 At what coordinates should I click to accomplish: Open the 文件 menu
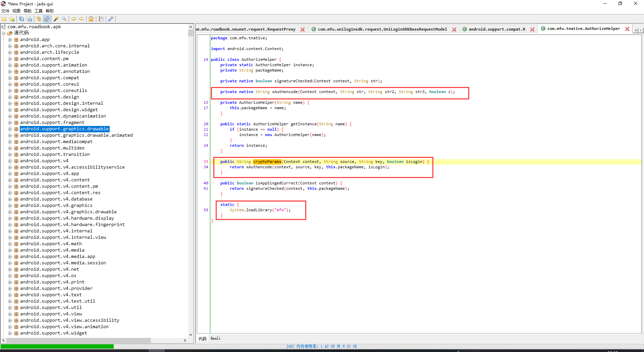(x=5, y=11)
